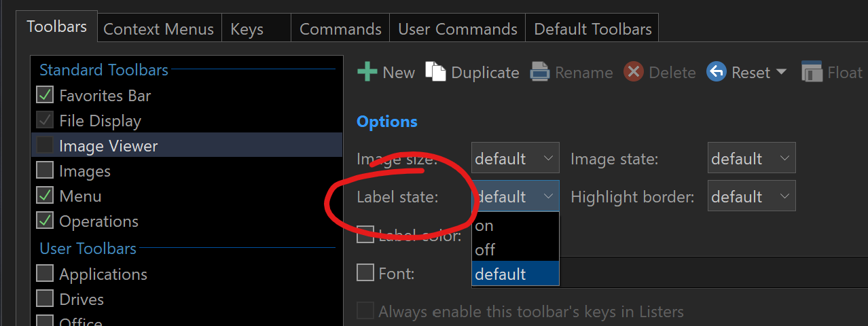Tick the Font checkbox
The image size is (868, 326).
(365, 273)
